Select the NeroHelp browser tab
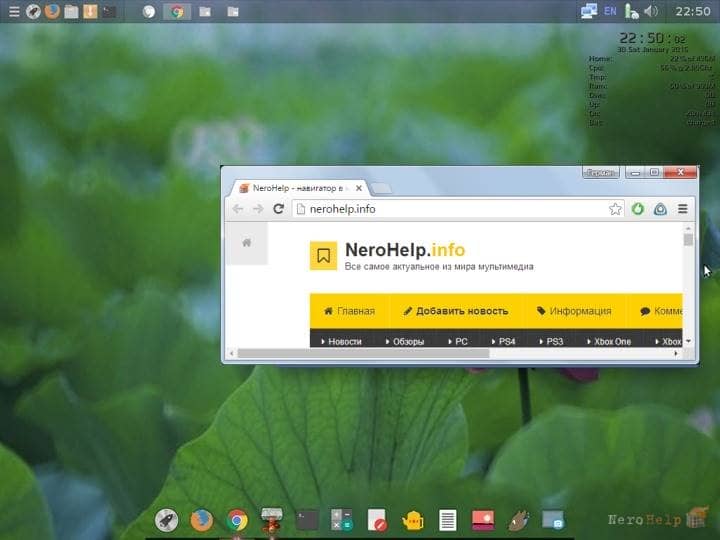Image resolution: width=720 pixels, height=540 pixels. click(x=297, y=188)
